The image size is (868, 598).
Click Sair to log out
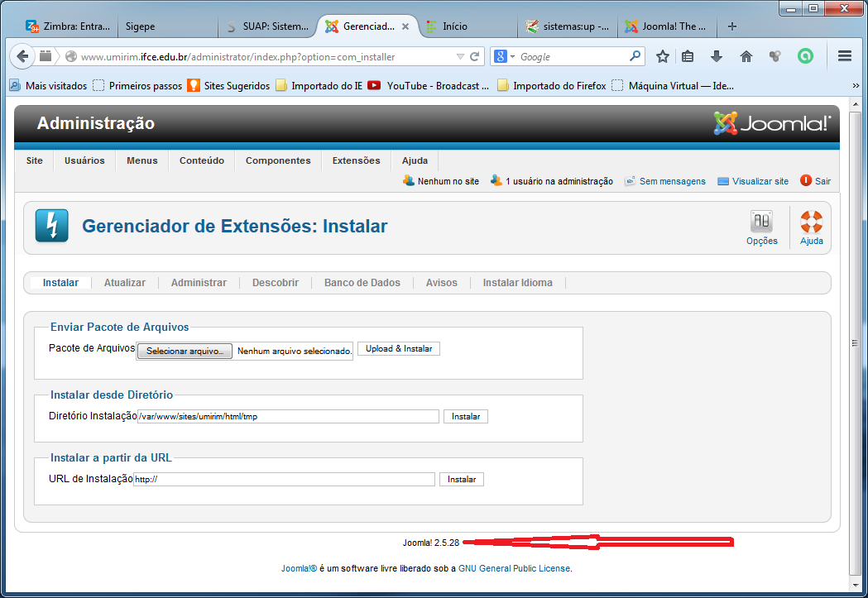click(822, 181)
